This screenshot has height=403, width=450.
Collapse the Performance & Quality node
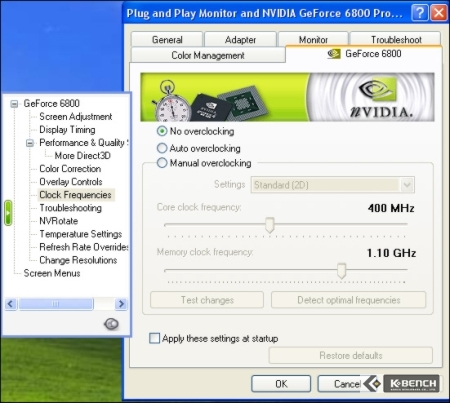coord(30,143)
